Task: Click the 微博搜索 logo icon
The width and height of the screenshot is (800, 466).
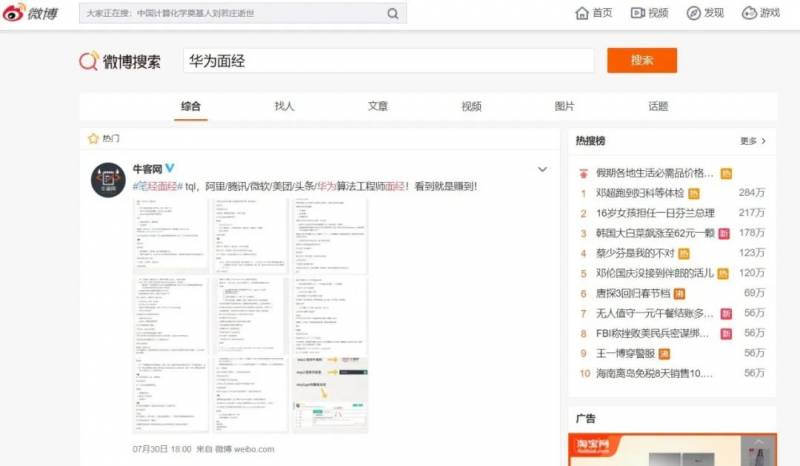Action: point(89,61)
